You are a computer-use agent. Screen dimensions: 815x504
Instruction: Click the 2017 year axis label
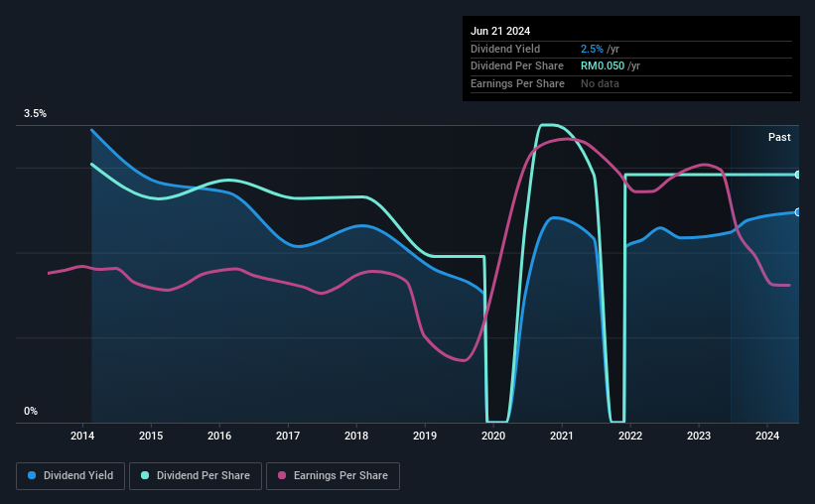(288, 436)
